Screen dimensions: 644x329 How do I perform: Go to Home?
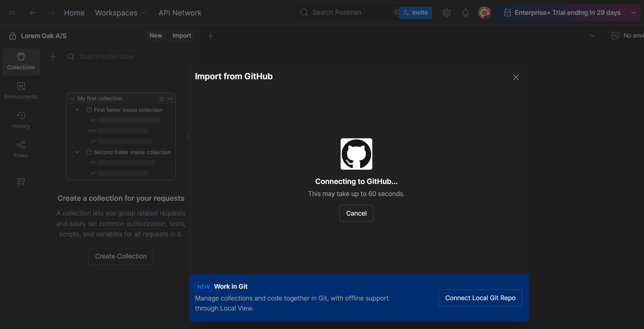click(74, 13)
